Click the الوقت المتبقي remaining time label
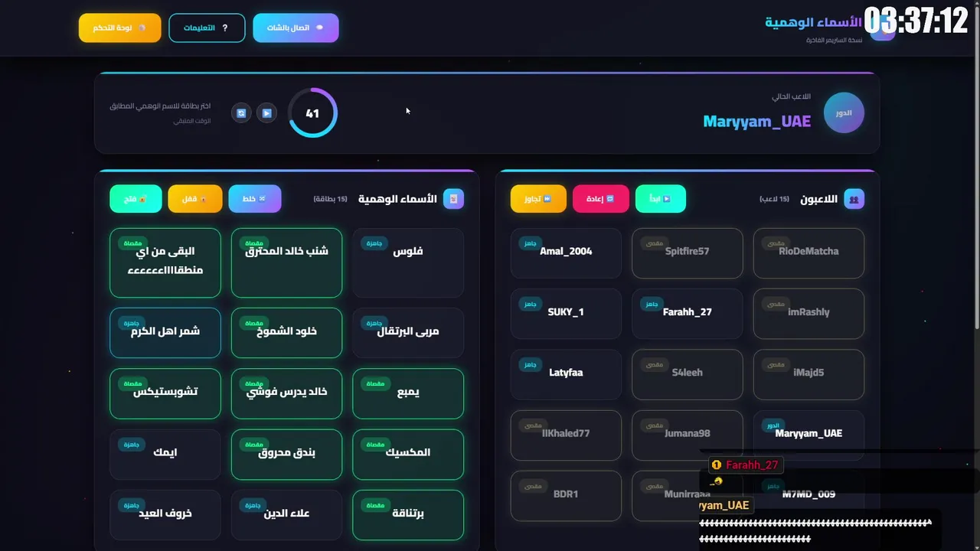The height and width of the screenshot is (551, 980). click(191, 121)
